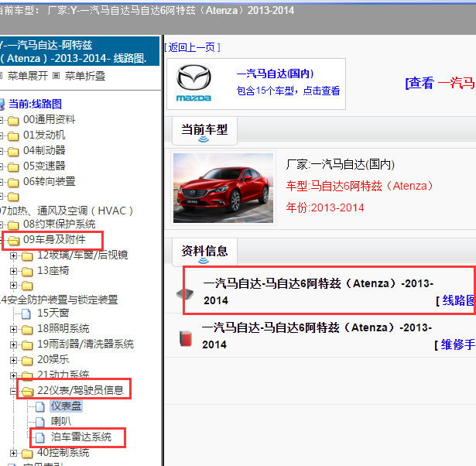
Task: Click the 菜单折叠 collapse-all icon
Action: 57,75
